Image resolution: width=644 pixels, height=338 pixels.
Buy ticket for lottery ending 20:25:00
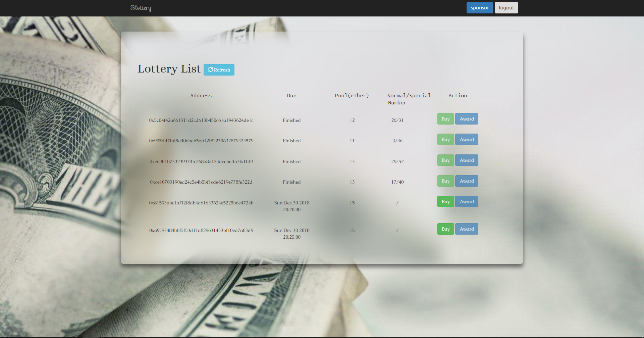pos(445,229)
